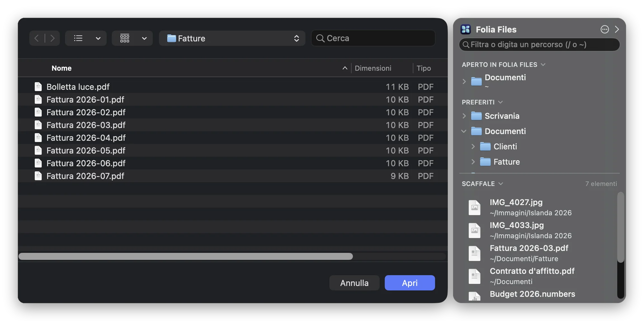Click the Budget 2026.numbers shelf icon
The height and width of the screenshot is (321, 644).
click(474, 296)
